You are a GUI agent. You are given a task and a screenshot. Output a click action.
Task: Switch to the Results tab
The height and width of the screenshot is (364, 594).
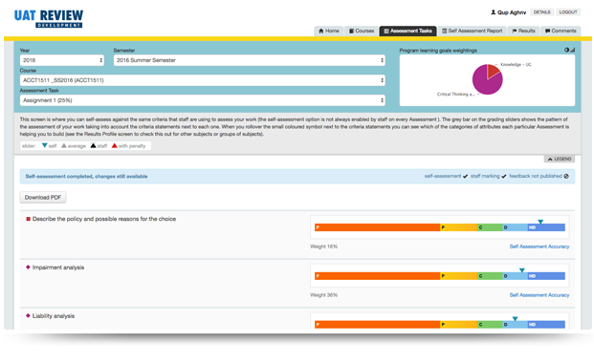coord(523,31)
